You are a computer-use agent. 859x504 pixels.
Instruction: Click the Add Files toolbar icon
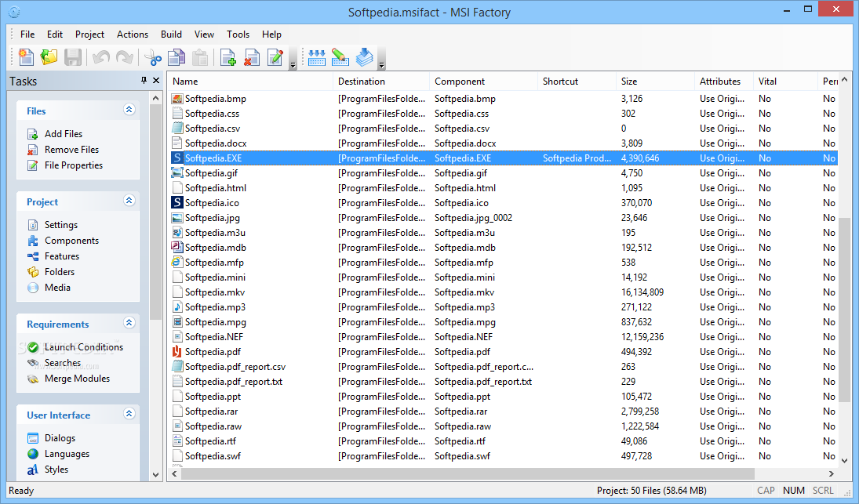point(228,57)
